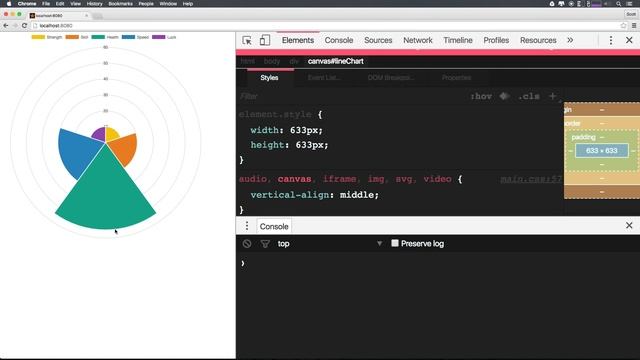This screenshot has height=360, width=640.
Task: Toggle the orange Skill legend swatch
Action: pos(72,37)
